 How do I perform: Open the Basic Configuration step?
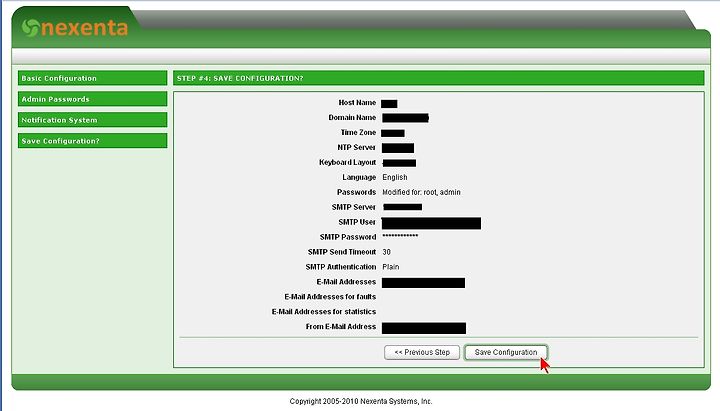(x=92, y=78)
